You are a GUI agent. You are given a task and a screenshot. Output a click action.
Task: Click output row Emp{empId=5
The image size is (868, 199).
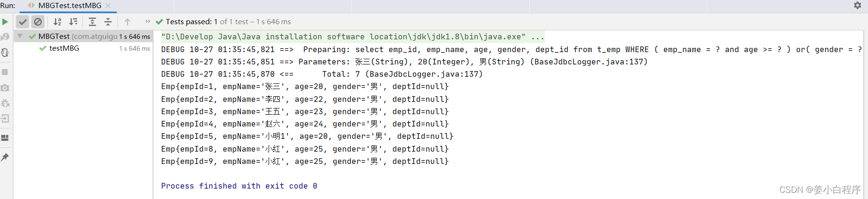(307, 136)
